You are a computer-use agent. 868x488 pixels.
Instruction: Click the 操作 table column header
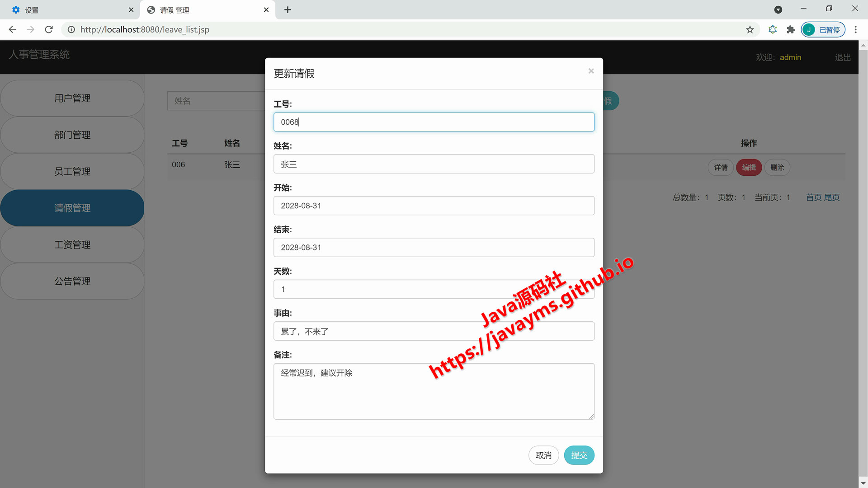[x=749, y=143]
